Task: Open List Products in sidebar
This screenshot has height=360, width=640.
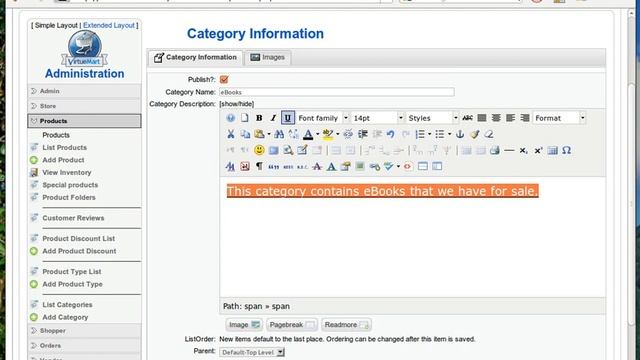Action: tap(64, 147)
